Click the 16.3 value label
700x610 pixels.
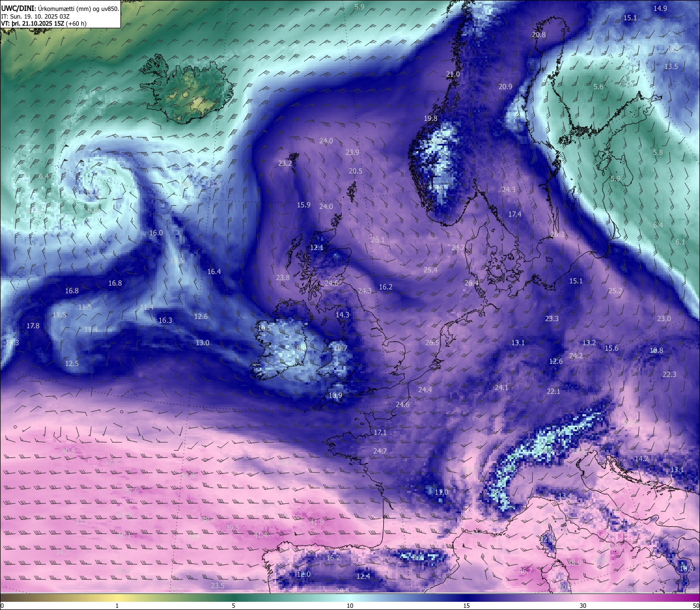pyautogui.click(x=165, y=320)
